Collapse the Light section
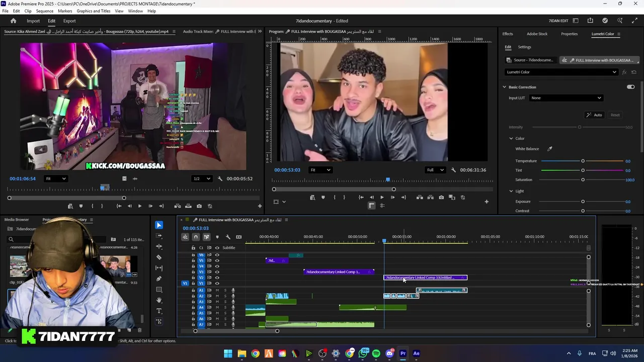 click(x=511, y=191)
